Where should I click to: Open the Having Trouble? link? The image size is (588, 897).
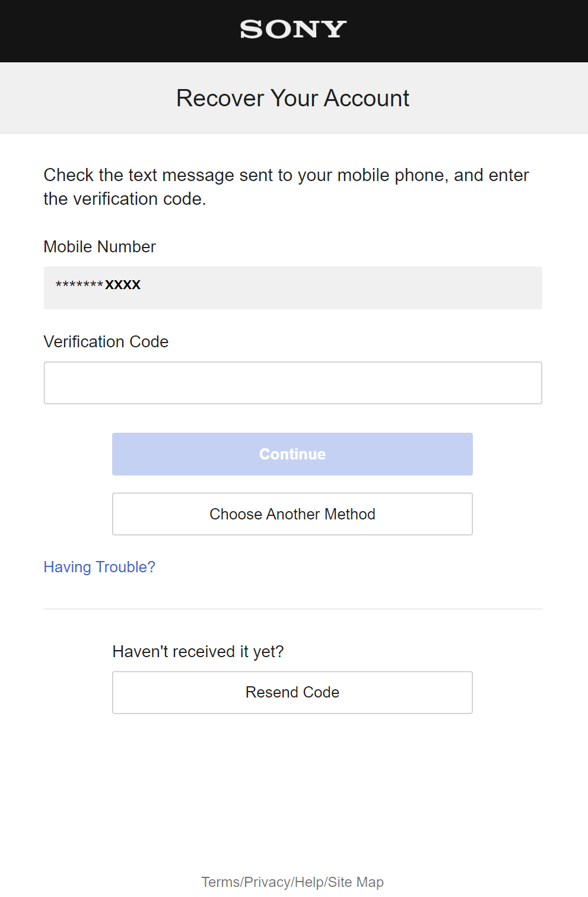99,567
